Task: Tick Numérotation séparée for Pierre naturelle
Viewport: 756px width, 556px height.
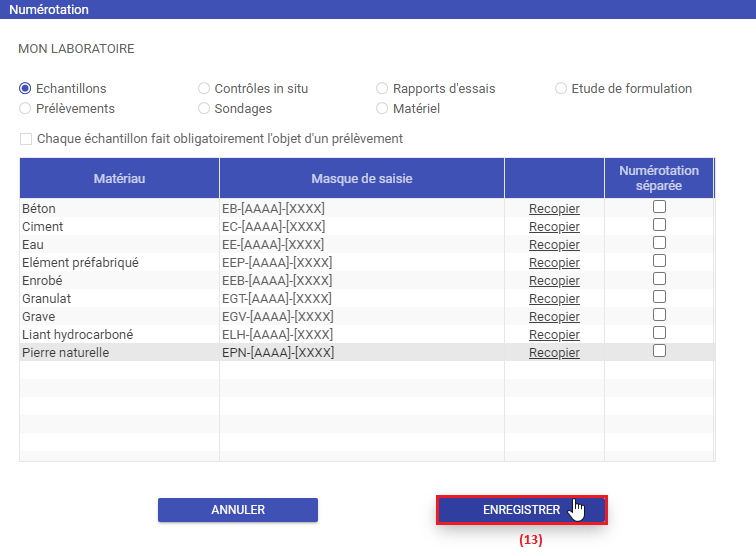Action: (659, 351)
